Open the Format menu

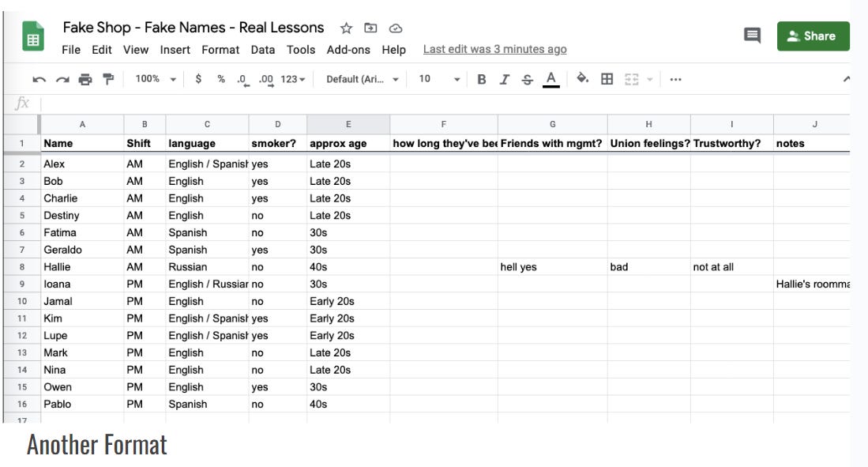point(220,50)
